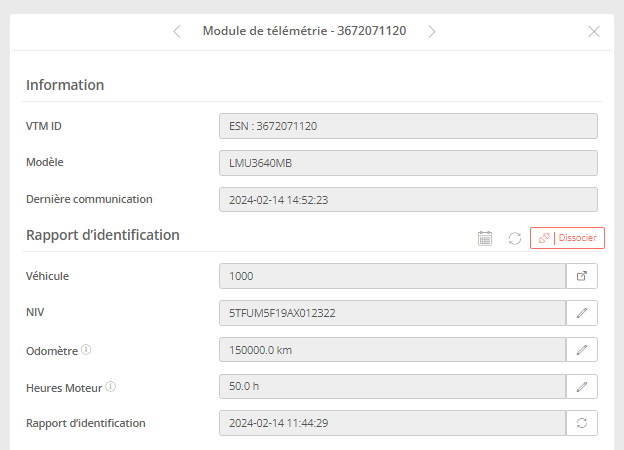Edit Heures Moteur using the pencil icon

pos(582,386)
